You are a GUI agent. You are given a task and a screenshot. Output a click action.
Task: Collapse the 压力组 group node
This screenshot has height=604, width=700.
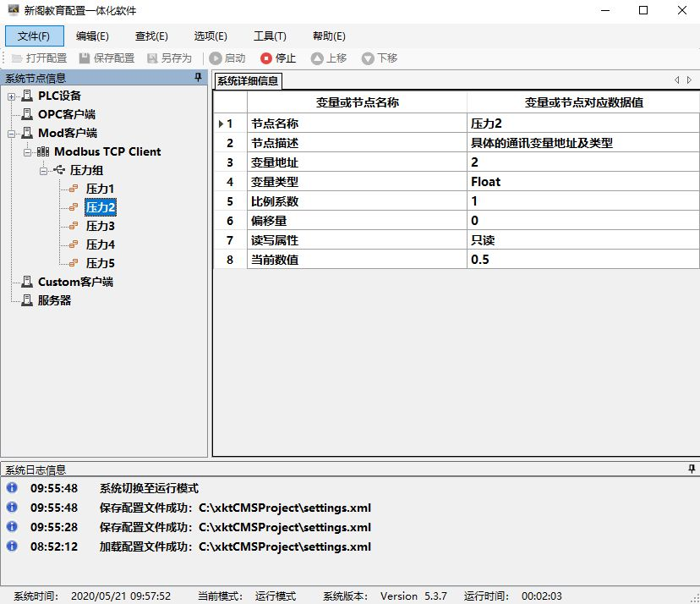click(43, 171)
